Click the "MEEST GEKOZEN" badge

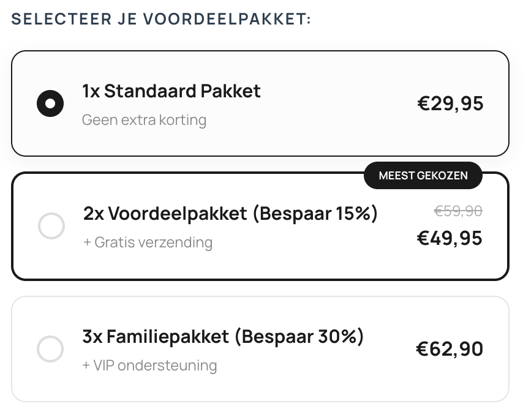pos(423,176)
